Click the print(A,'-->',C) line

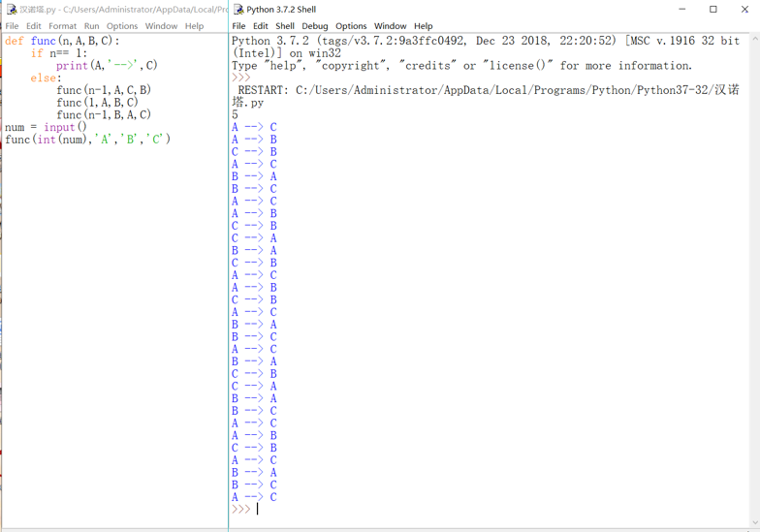coord(107,66)
